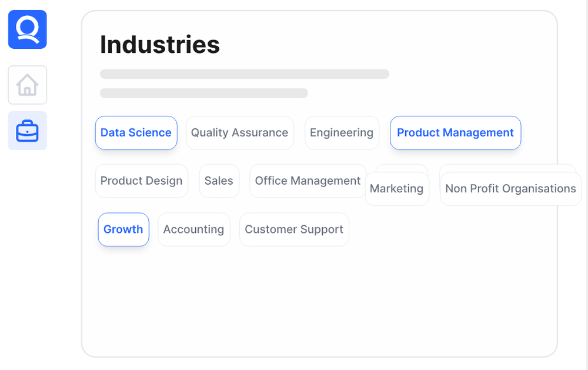The height and width of the screenshot is (370, 588).
Task: Enable the Office Management industry
Action: point(308,181)
